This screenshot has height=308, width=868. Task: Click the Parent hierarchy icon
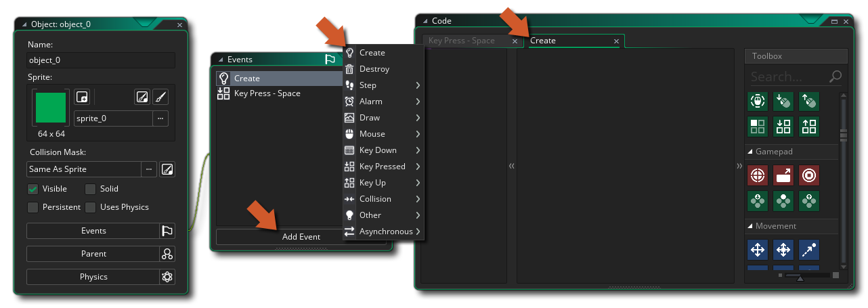tap(167, 254)
